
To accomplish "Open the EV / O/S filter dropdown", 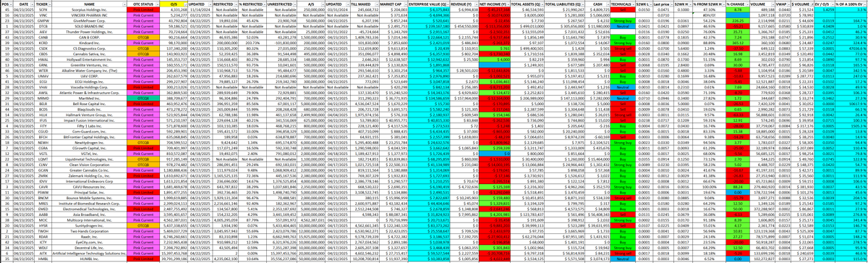I will point(832,4).
